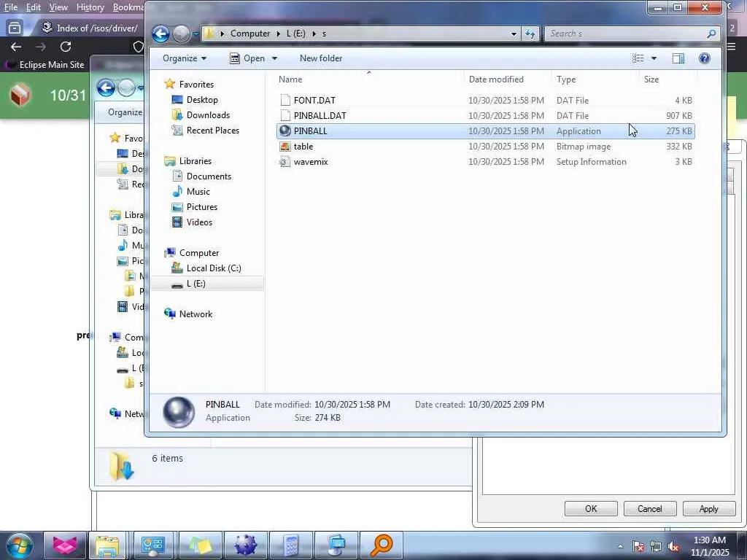Select Recent Places in navigation pane
This screenshot has width=747, height=560.
[212, 130]
